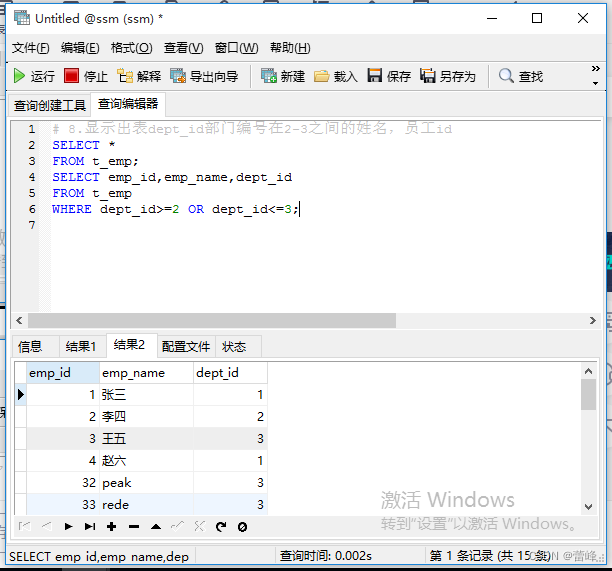This screenshot has height=571, width=612.
Task: Select the 李四 cell in results
Action: [x=146, y=416]
